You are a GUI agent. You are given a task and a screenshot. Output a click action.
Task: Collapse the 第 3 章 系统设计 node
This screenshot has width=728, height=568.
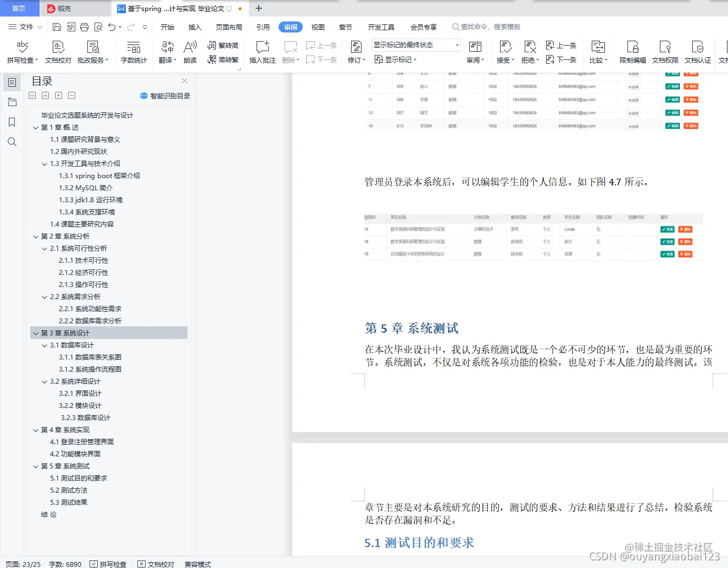[x=36, y=333]
